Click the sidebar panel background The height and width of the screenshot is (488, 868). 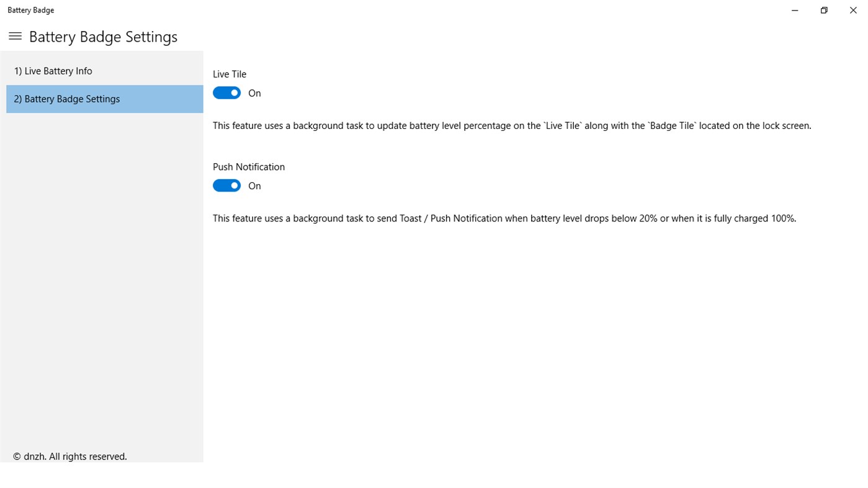pos(102,279)
